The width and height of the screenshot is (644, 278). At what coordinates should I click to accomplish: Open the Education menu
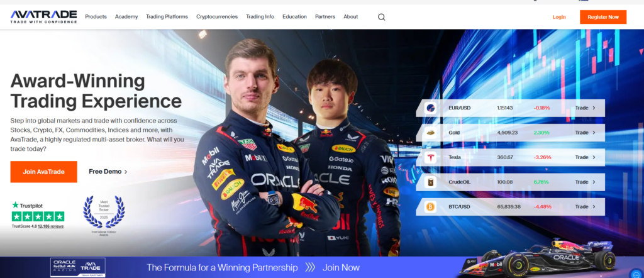[294, 17]
